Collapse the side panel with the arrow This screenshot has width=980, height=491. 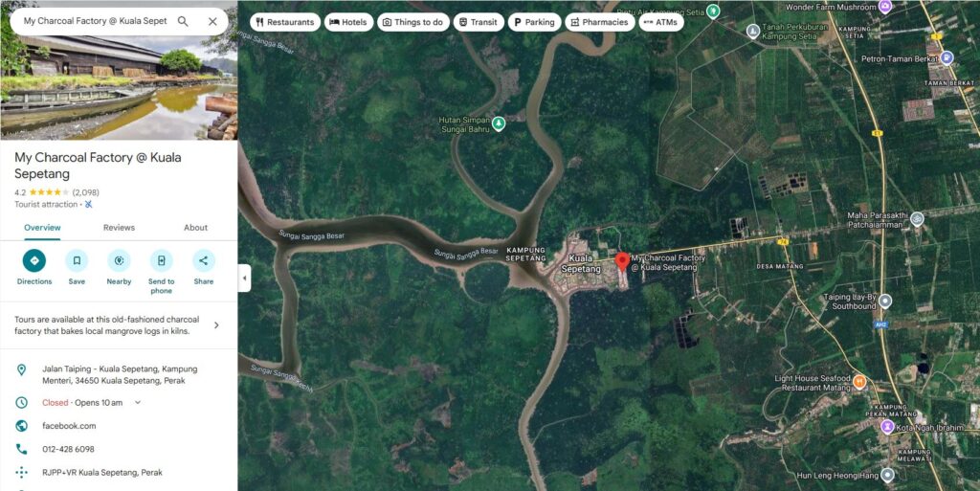click(x=244, y=279)
